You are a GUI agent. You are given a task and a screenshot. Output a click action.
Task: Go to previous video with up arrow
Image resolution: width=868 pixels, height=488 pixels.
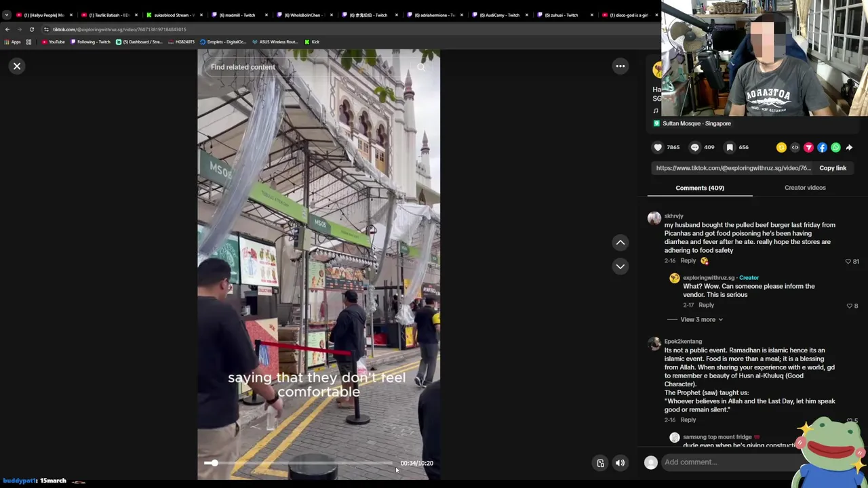point(620,242)
